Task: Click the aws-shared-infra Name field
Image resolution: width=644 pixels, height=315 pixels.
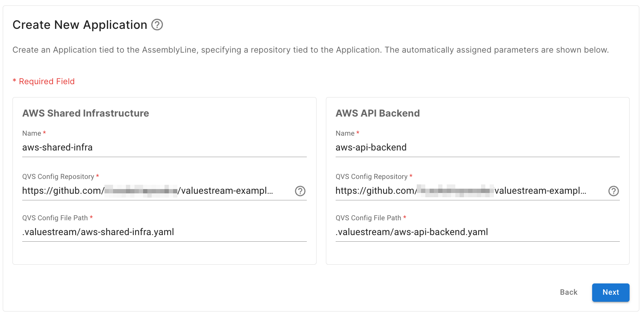Action: [x=164, y=147]
